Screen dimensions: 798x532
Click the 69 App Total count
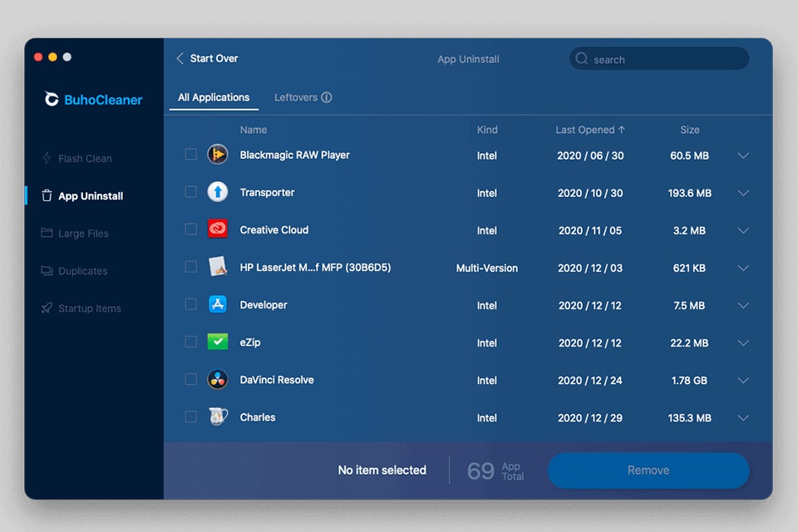(x=495, y=470)
